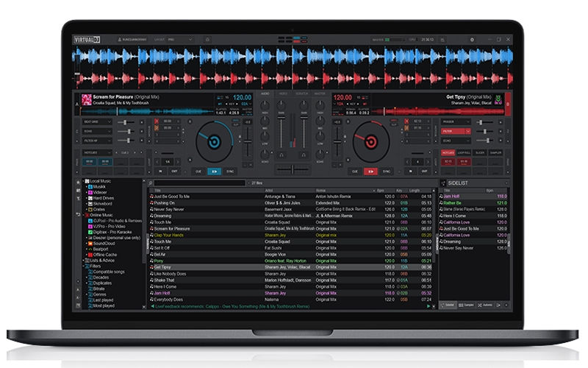The width and height of the screenshot is (588, 368).
Task: Select the LOOP ROLL pad tab
Action: coord(464,153)
